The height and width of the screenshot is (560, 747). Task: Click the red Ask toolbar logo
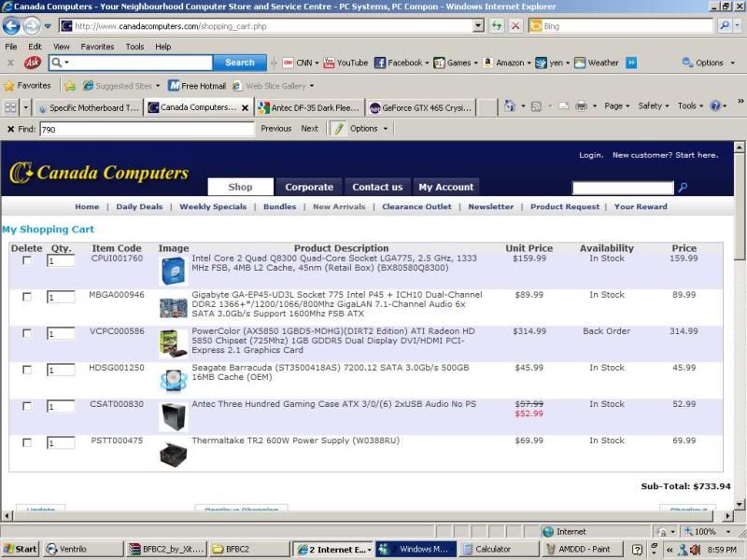click(x=33, y=63)
